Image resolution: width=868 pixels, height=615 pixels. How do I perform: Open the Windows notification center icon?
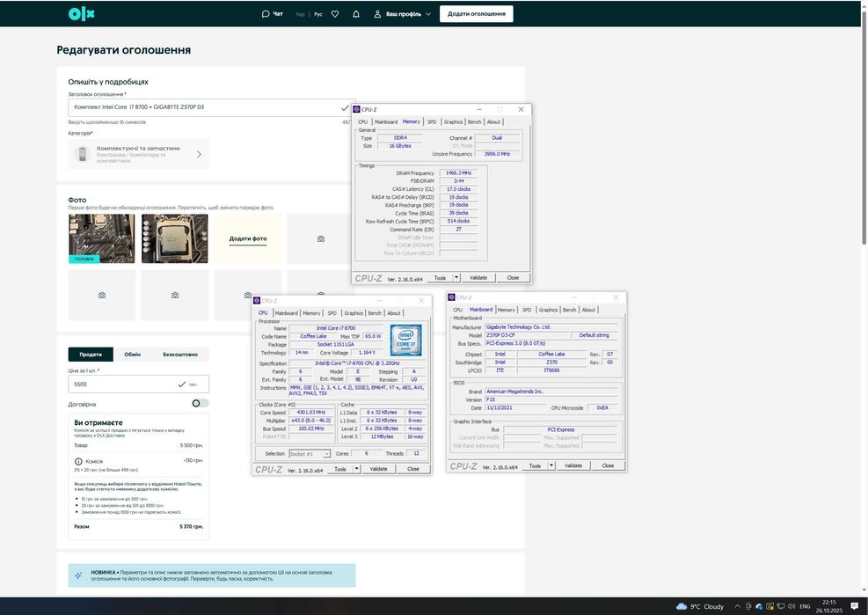854,606
